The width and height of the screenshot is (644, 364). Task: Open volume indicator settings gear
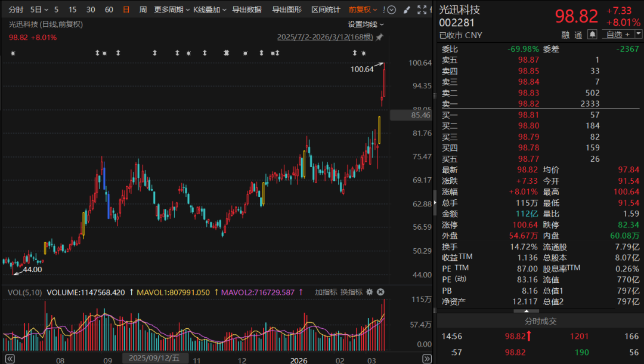[370, 292]
